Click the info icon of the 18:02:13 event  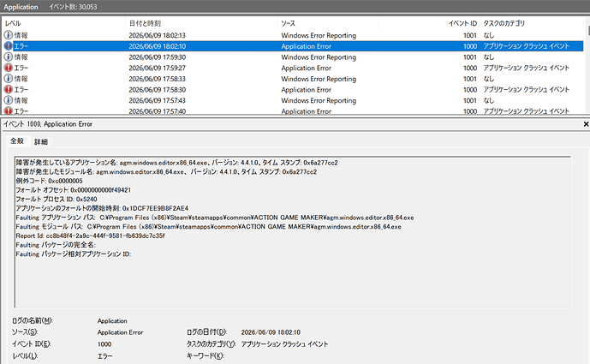coord(8,35)
